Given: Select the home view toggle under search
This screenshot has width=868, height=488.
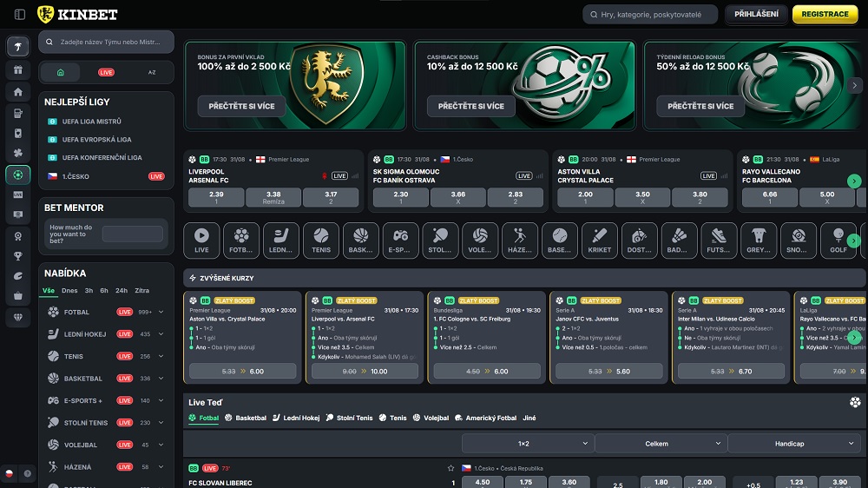Looking at the screenshot, I should pyautogui.click(x=61, y=72).
